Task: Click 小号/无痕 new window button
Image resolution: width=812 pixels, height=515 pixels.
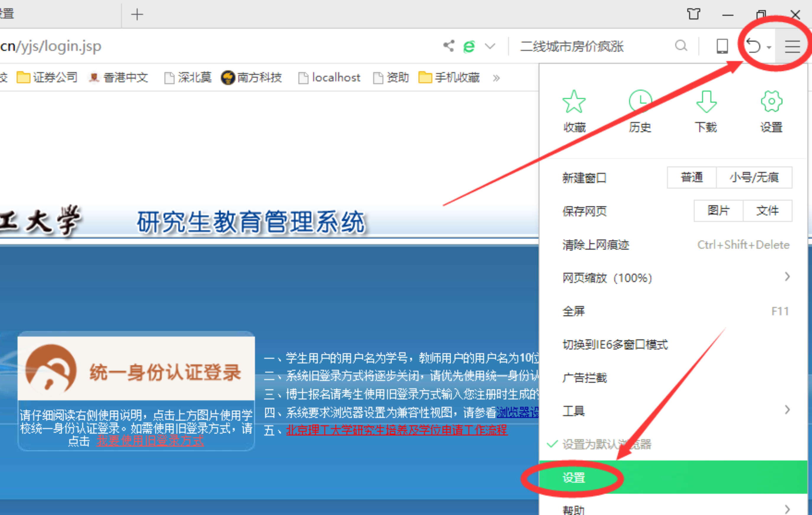Action: (754, 177)
